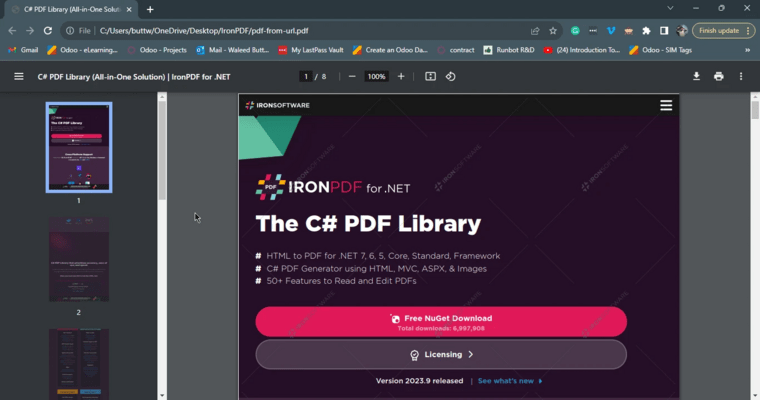The width and height of the screenshot is (760, 400).
Task: Click the Version 2023.9 released text
Action: point(419,381)
